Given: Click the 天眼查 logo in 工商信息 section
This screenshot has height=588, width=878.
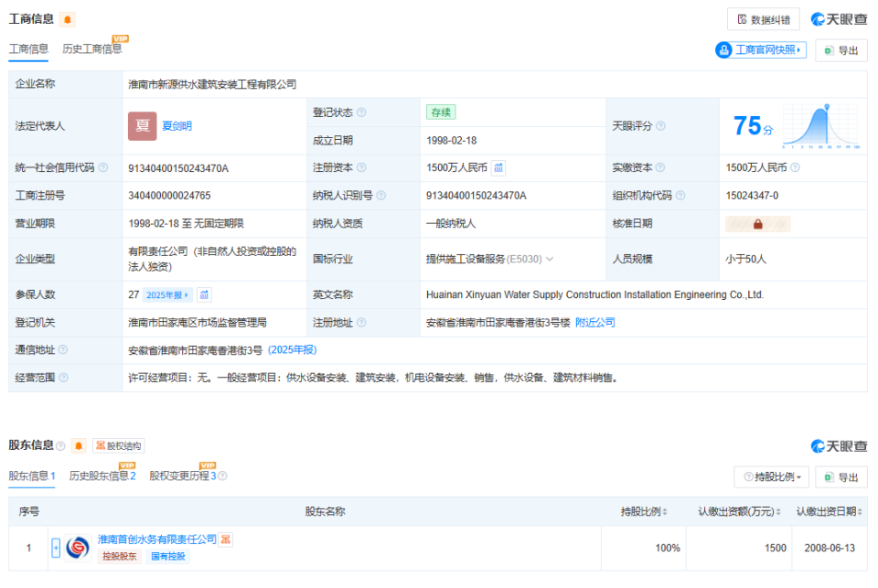Looking at the screenshot, I should click(839, 19).
